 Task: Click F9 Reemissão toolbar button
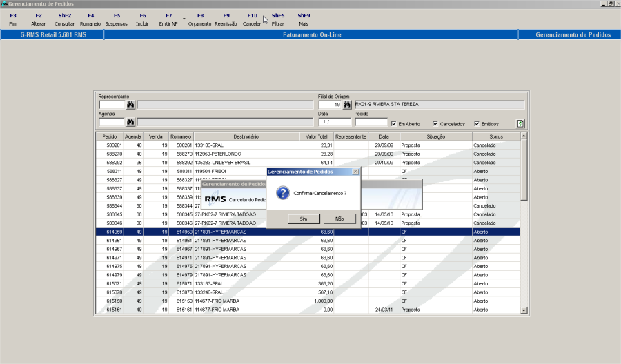[x=226, y=19]
